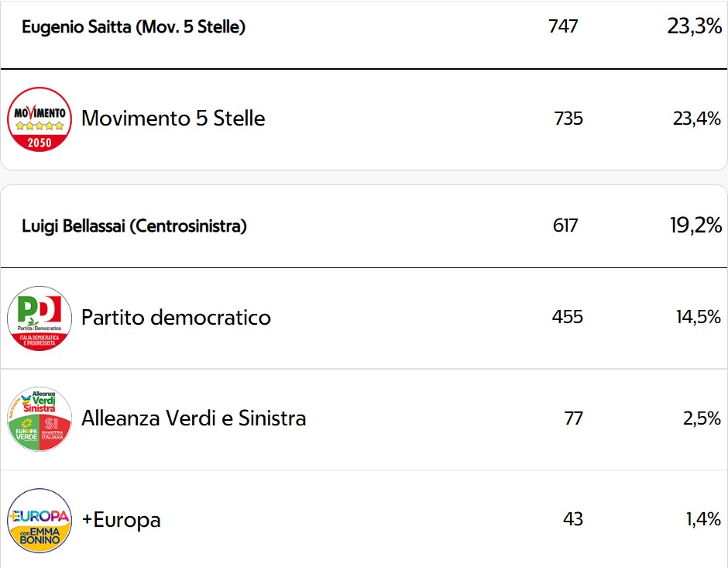The image size is (728, 568).
Task: Click Eugenio Saitta's 747 vote count
Action: click(x=563, y=26)
